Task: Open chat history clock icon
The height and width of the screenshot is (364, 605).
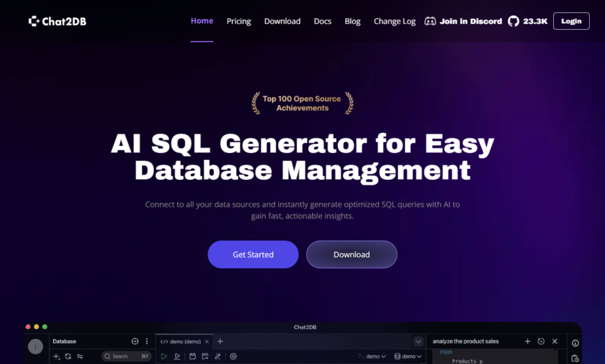Action: [x=541, y=341]
